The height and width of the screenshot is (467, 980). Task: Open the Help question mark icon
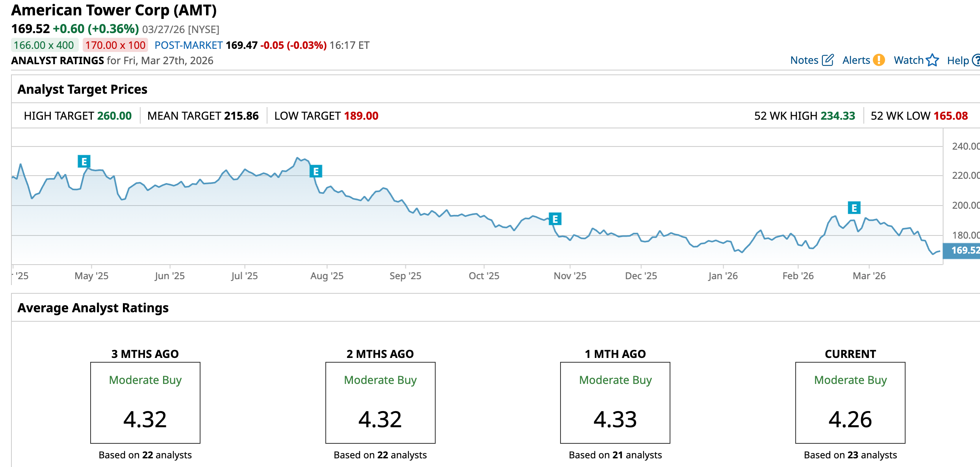tap(976, 60)
